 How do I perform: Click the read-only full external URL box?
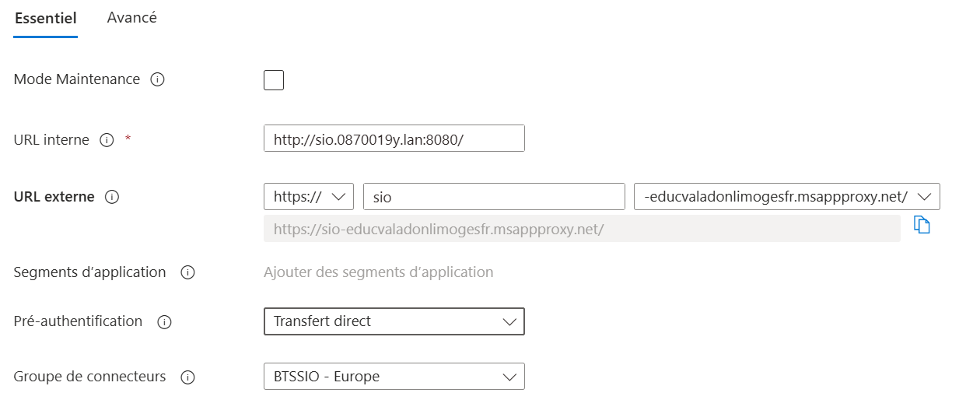click(582, 230)
